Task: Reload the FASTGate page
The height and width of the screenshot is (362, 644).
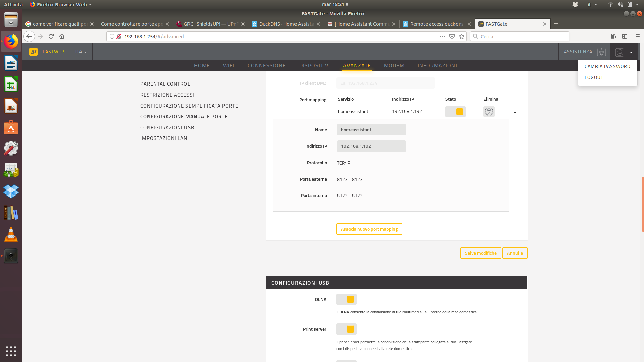Action: [51, 36]
